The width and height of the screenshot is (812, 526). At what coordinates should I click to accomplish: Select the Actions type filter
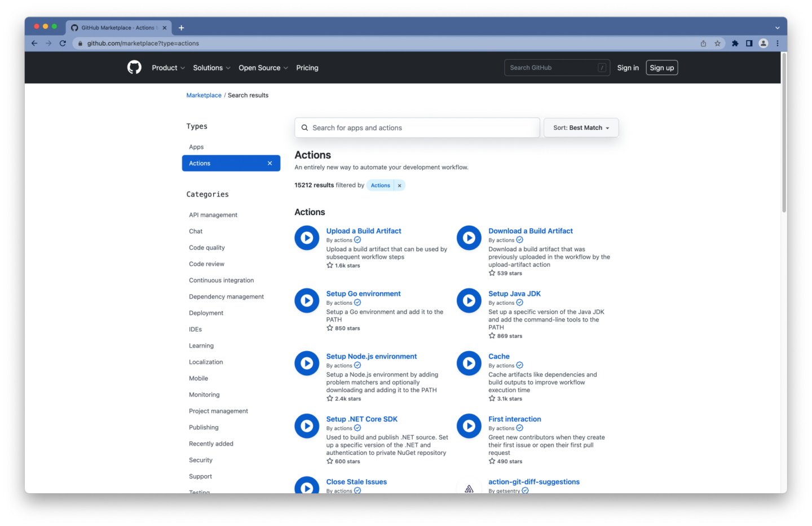click(231, 163)
